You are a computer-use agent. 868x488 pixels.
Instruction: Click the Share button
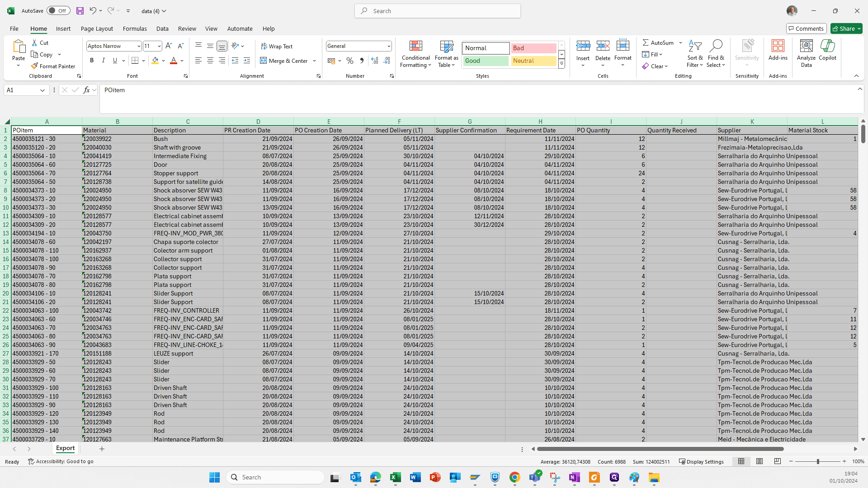pos(846,28)
